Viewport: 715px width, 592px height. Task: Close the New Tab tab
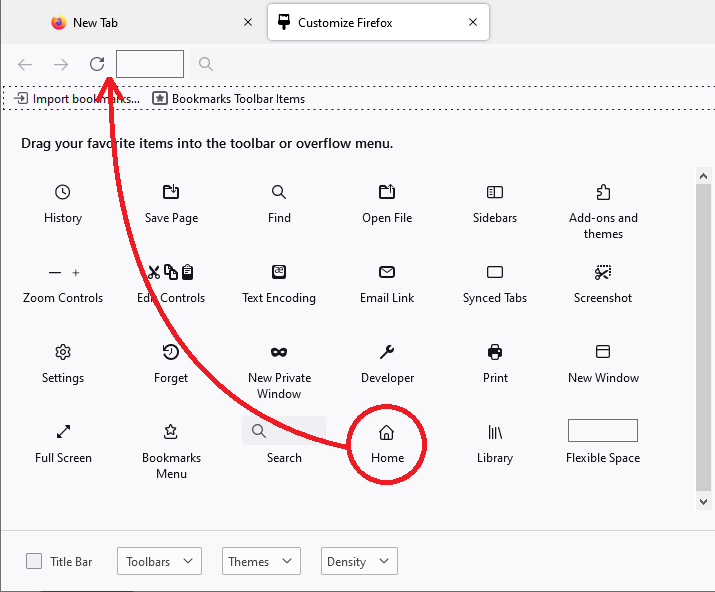click(248, 22)
